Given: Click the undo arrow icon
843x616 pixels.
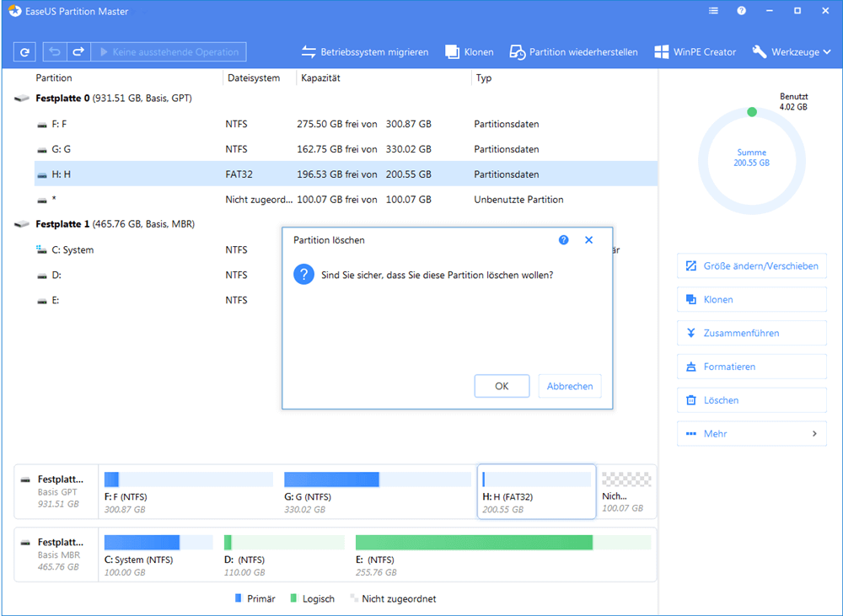Looking at the screenshot, I should 55,51.
